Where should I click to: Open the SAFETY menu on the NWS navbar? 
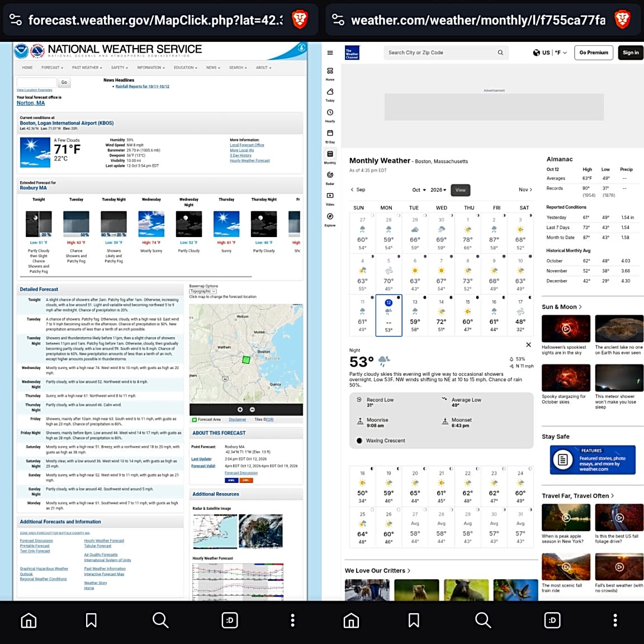(120, 68)
